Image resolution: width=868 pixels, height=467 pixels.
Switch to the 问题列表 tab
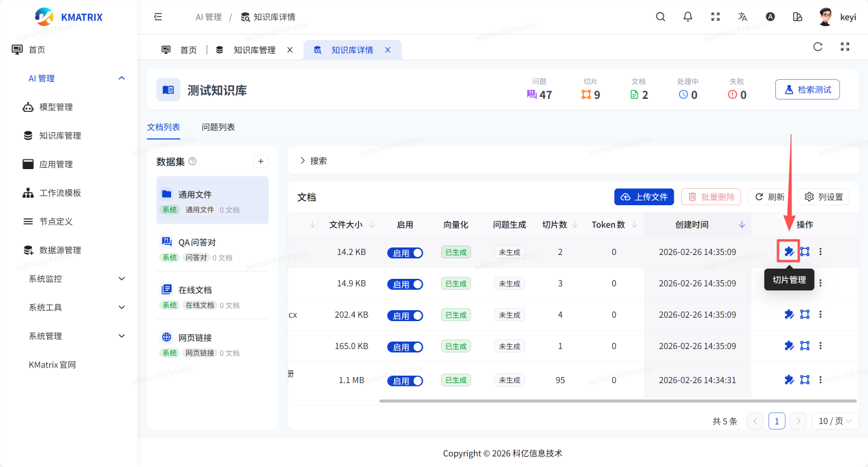pyautogui.click(x=218, y=127)
